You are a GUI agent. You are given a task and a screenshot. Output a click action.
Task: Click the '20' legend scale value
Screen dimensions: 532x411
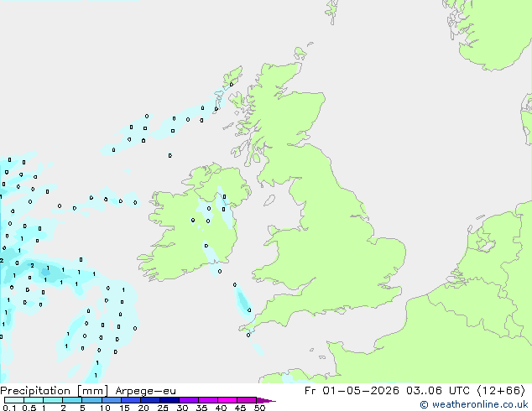click(143, 408)
